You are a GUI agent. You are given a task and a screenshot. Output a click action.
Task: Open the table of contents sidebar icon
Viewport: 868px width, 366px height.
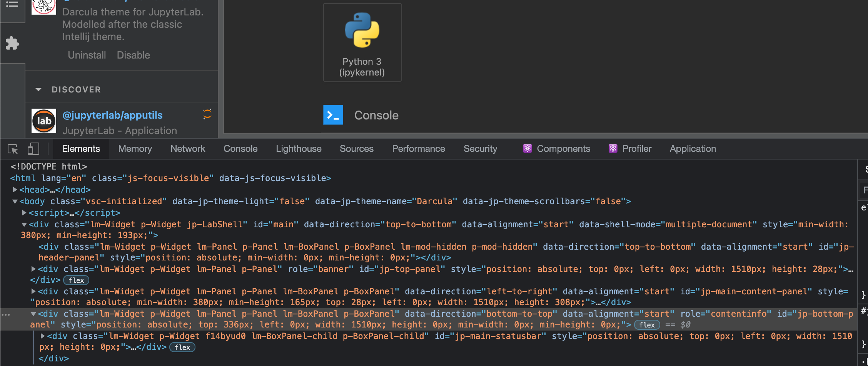[x=12, y=5]
